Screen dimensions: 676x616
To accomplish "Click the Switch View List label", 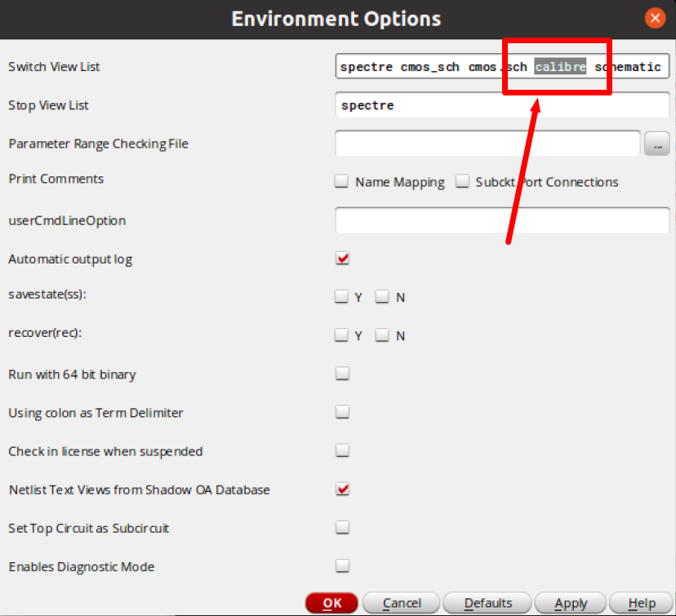I will [54, 67].
